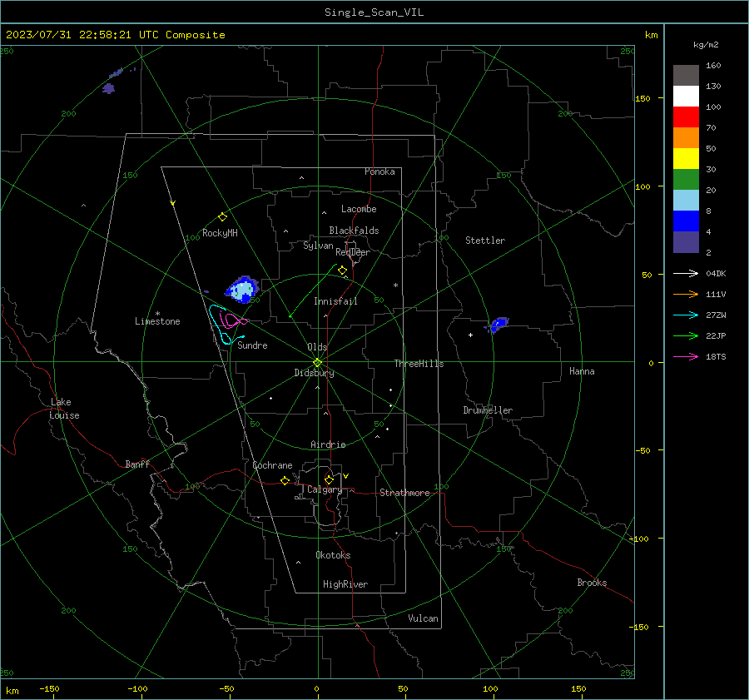Click the white 04DK storm track arrow

click(686, 274)
